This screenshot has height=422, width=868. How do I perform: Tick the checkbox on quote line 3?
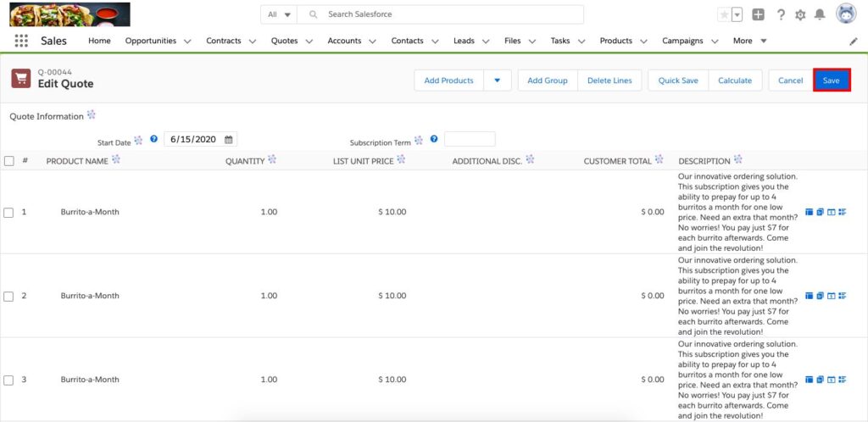(x=8, y=380)
